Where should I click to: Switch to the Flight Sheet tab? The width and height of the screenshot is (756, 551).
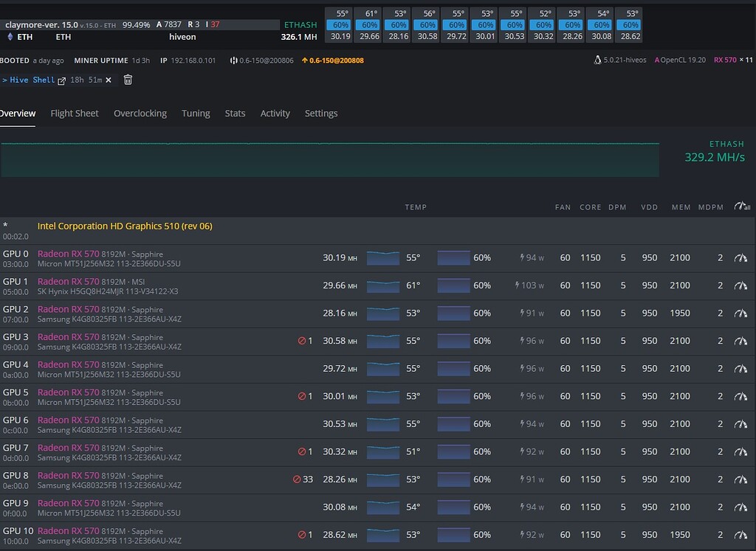74,114
